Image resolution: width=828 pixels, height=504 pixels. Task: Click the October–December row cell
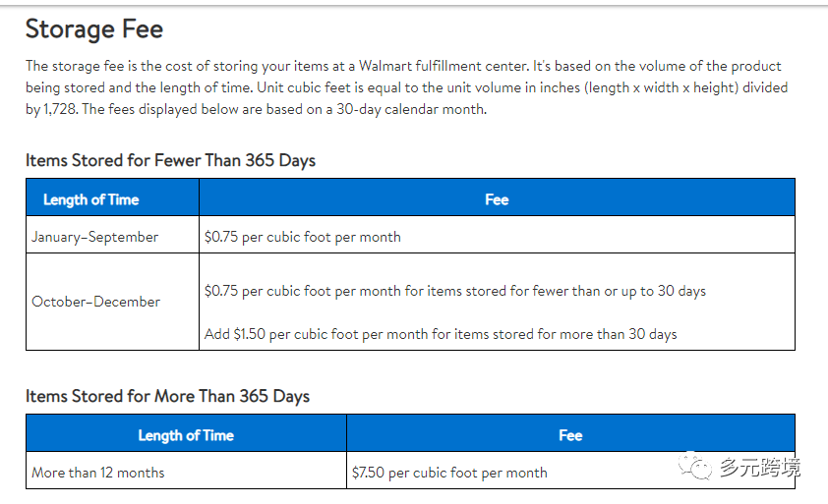point(112,302)
